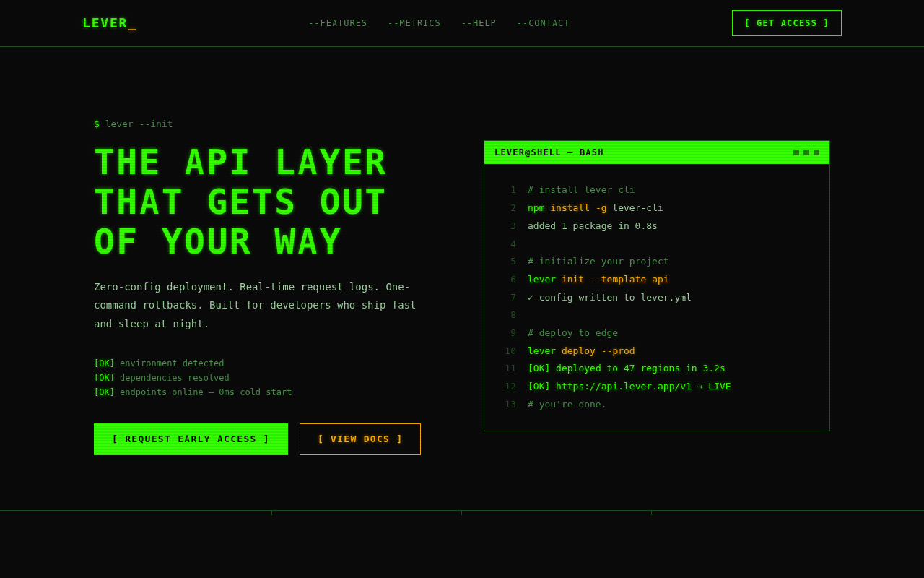
Task: Open the --HELP nav link
Action: coord(479,23)
